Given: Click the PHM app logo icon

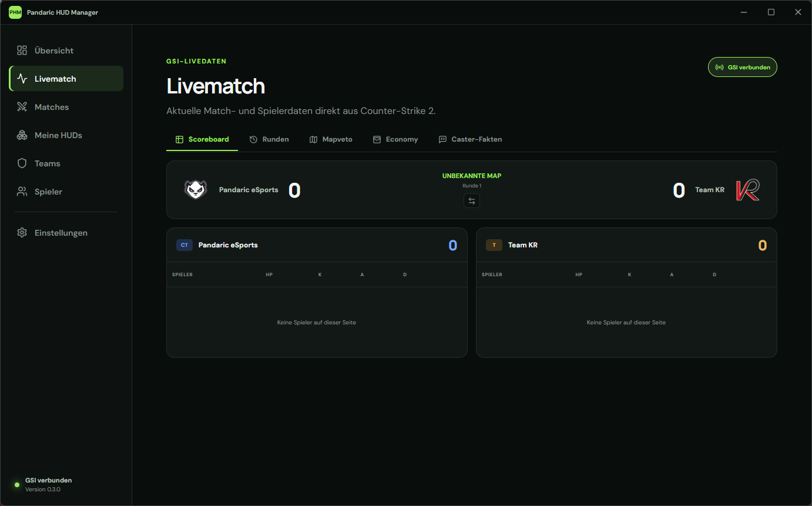Looking at the screenshot, I should pos(15,12).
